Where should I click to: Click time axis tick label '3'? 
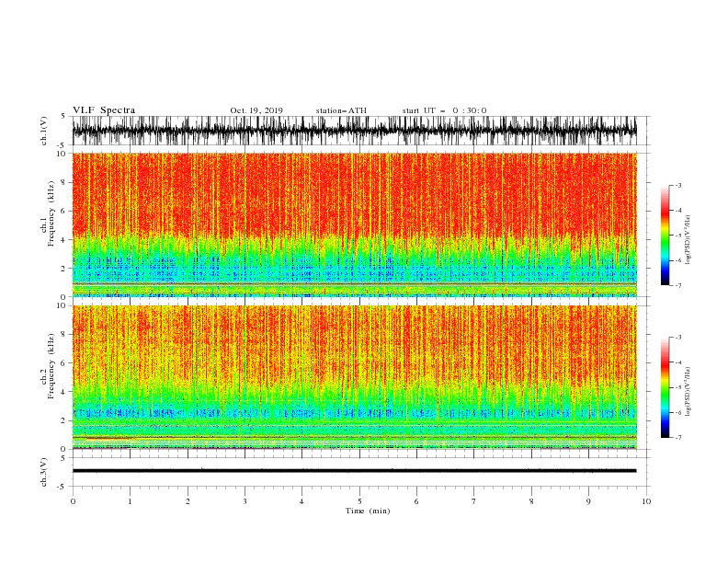pos(245,501)
